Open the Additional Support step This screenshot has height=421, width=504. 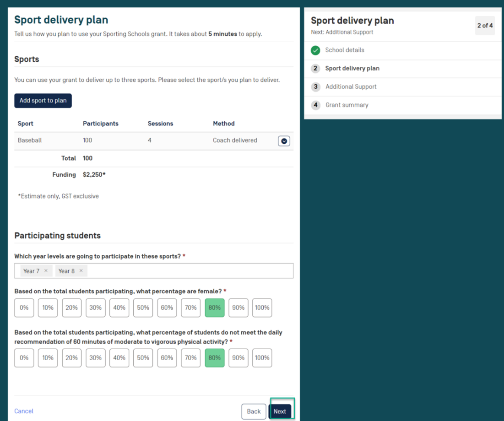coord(351,87)
